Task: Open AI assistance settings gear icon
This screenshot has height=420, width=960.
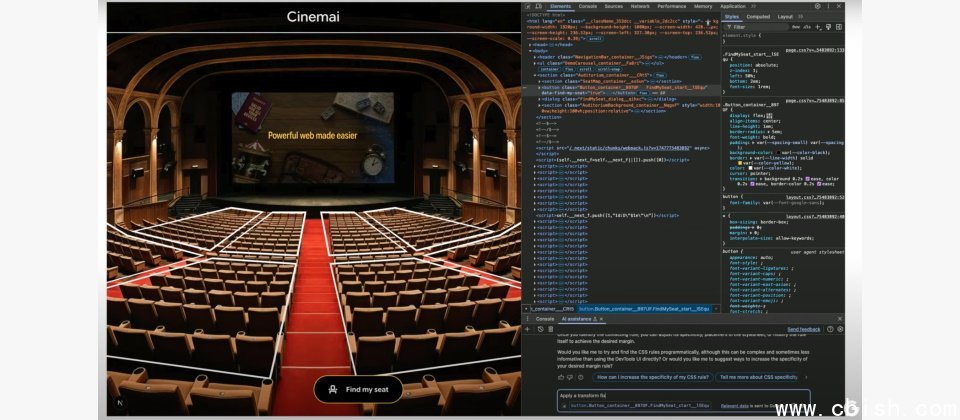Action: [x=840, y=329]
